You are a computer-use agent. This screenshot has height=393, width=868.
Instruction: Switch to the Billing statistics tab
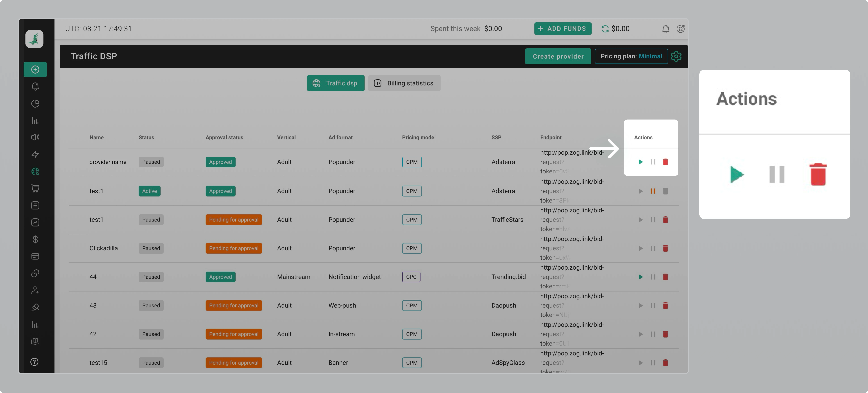404,83
